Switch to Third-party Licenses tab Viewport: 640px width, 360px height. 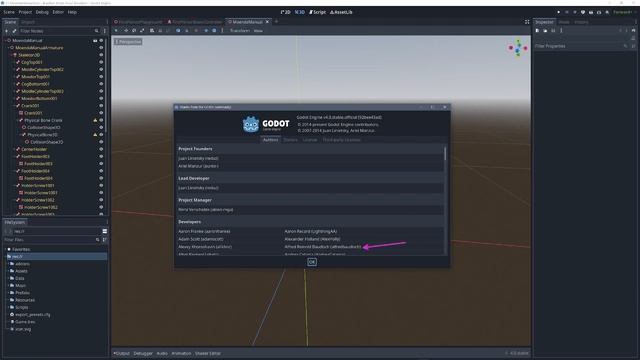(342, 140)
